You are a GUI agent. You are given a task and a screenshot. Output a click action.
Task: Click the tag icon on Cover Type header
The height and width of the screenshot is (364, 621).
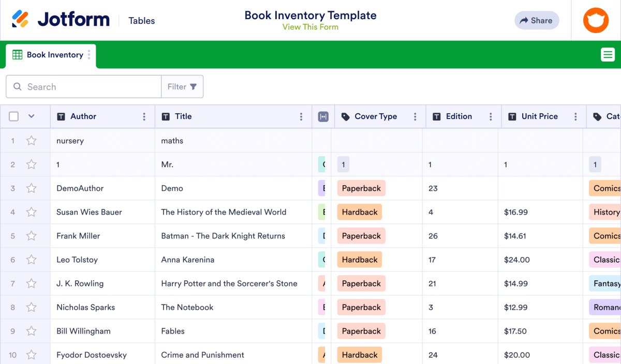coord(345,116)
